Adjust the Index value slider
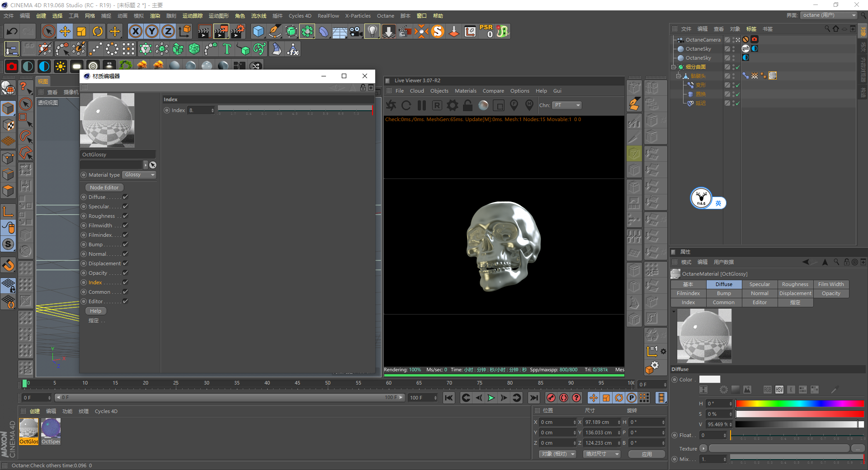 pyautogui.click(x=295, y=108)
